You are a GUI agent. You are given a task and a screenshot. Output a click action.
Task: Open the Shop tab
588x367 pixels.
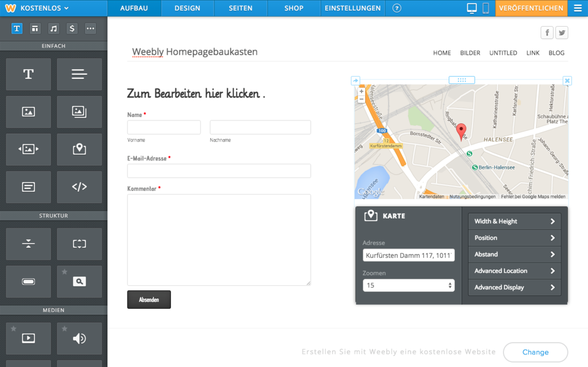coord(294,8)
